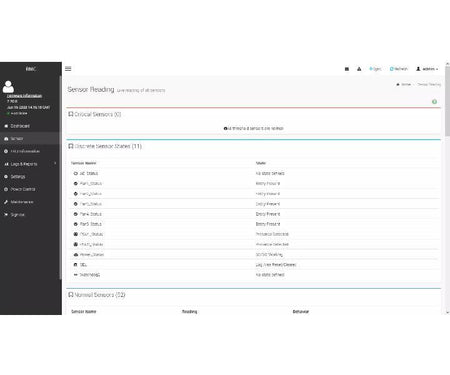Click the SEL sensor icon
Image resolution: width=450 pixels, height=375 pixels.
[x=76, y=265]
